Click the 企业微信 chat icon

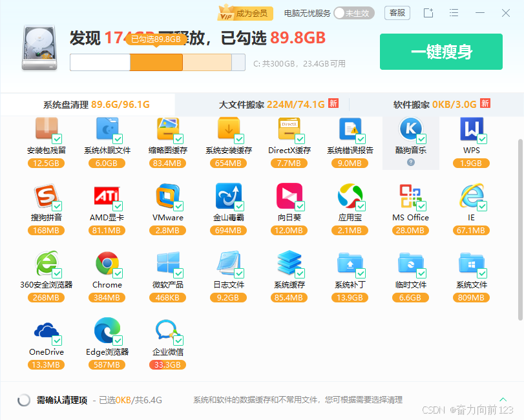[x=168, y=331]
